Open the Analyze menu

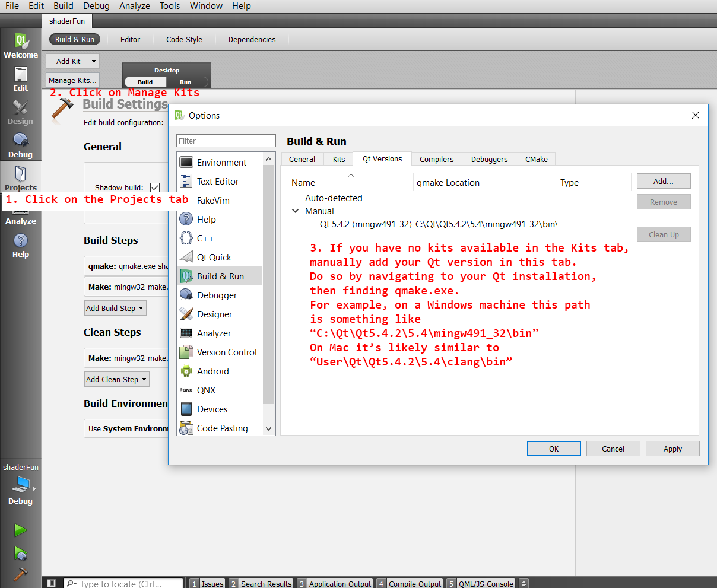pos(135,6)
